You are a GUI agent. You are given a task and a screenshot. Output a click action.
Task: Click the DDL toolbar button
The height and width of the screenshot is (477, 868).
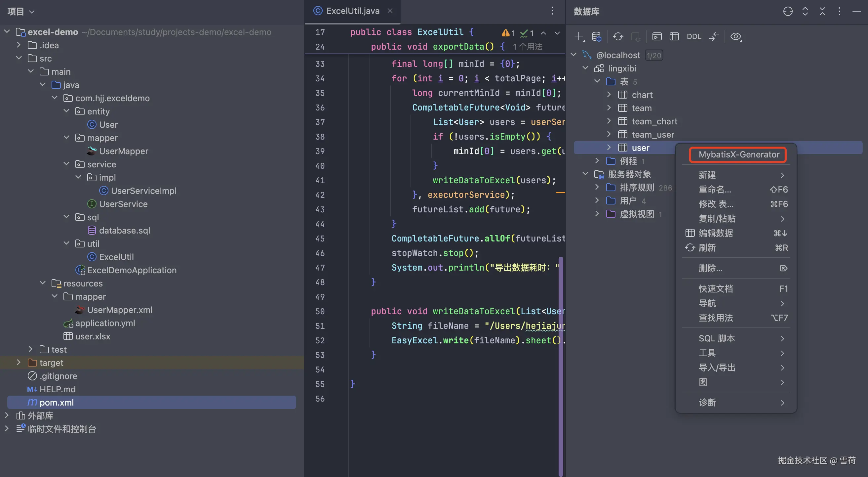694,36
